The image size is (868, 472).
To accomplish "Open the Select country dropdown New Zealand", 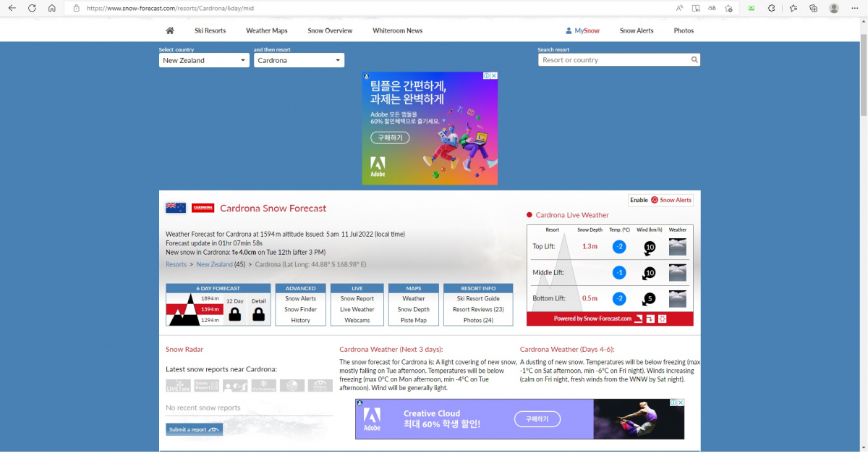I will [x=204, y=60].
